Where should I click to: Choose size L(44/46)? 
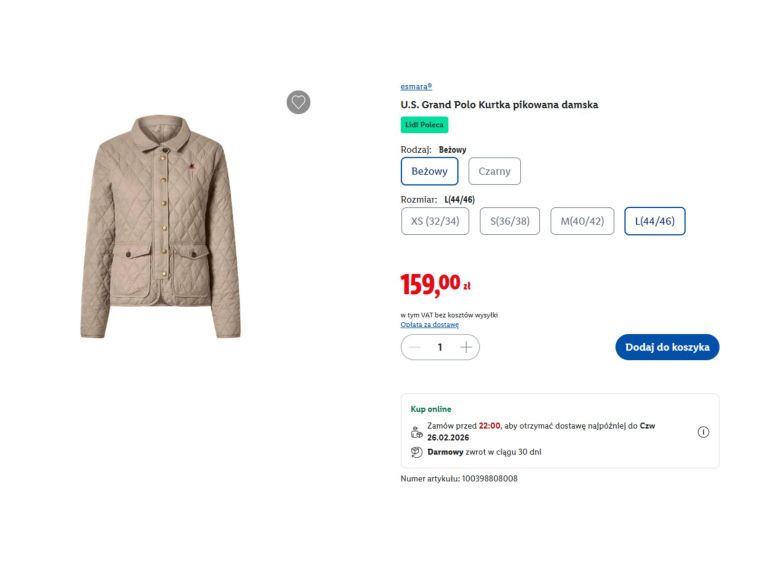pyautogui.click(x=654, y=221)
